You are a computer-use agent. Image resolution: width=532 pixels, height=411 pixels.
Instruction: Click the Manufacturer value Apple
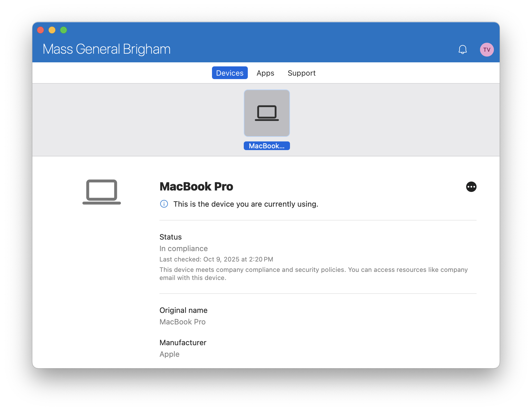[x=169, y=354]
